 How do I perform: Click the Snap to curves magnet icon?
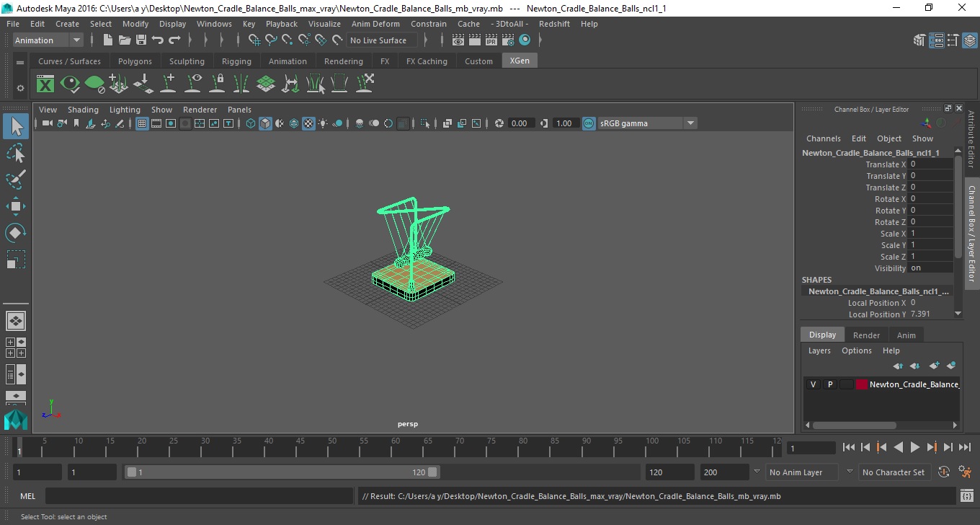tap(271, 40)
